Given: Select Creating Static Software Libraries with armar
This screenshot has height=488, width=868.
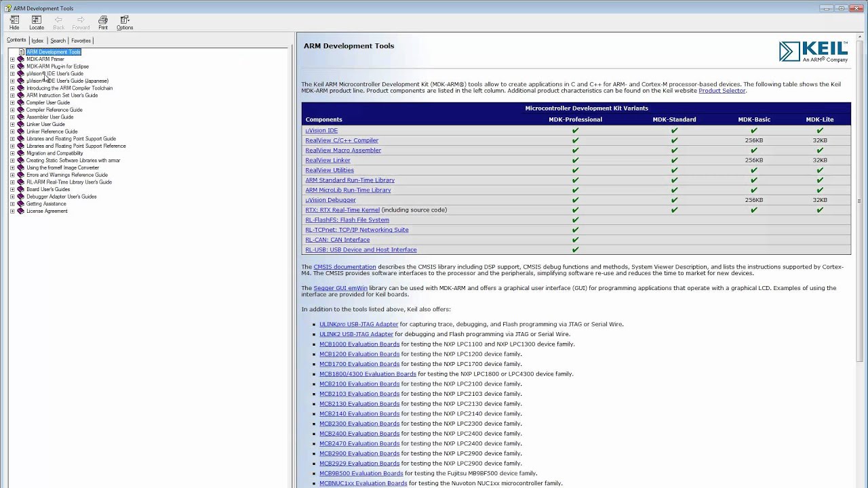Looking at the screenshot, I should (73, 160).
